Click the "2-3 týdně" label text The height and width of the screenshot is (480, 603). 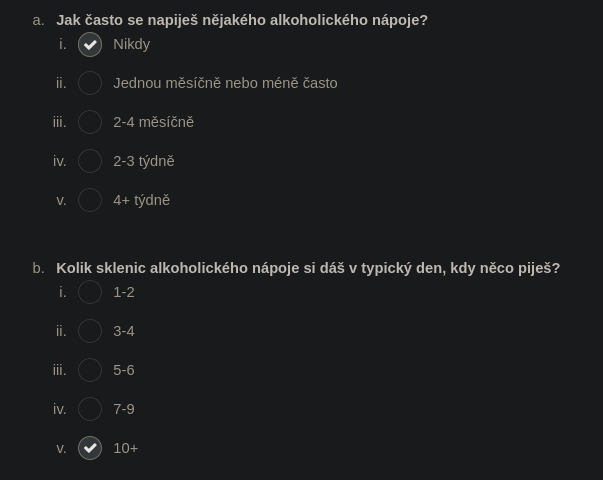(143, 161)
